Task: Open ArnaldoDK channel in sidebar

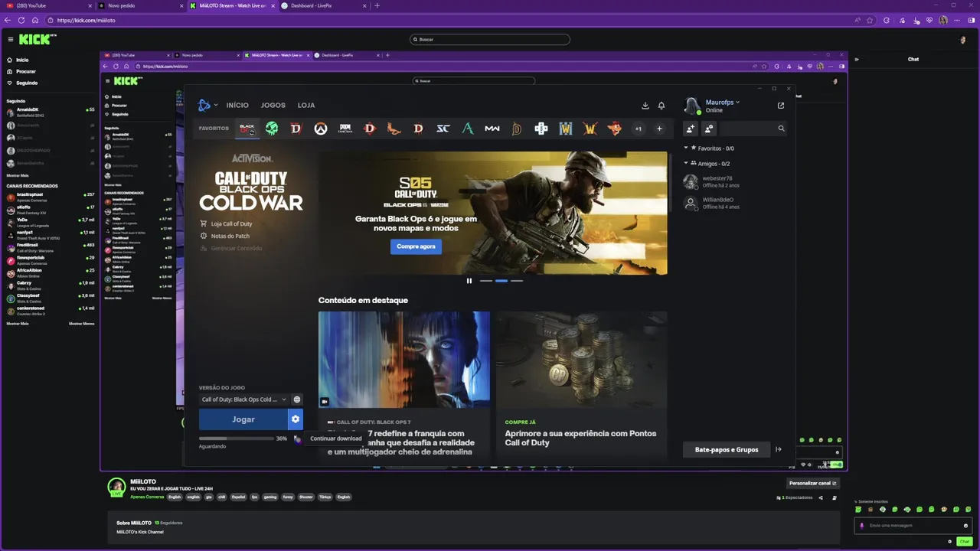Action: (51, 111)
